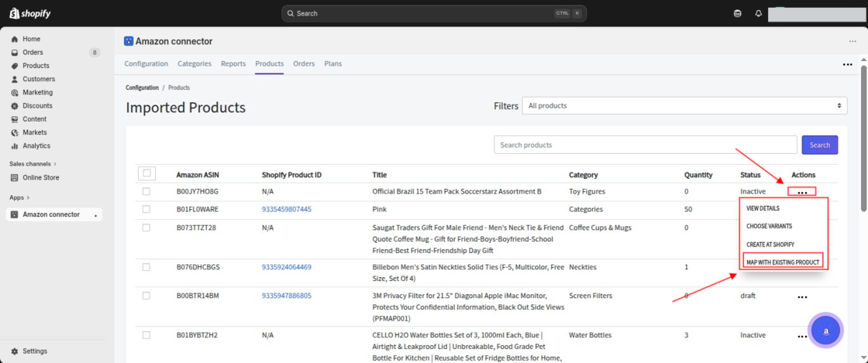The height and width of the screenshot is (363, 868).
Task: Check the box for ASIN B01FL0WARE
Action: (x=146, y=210)
